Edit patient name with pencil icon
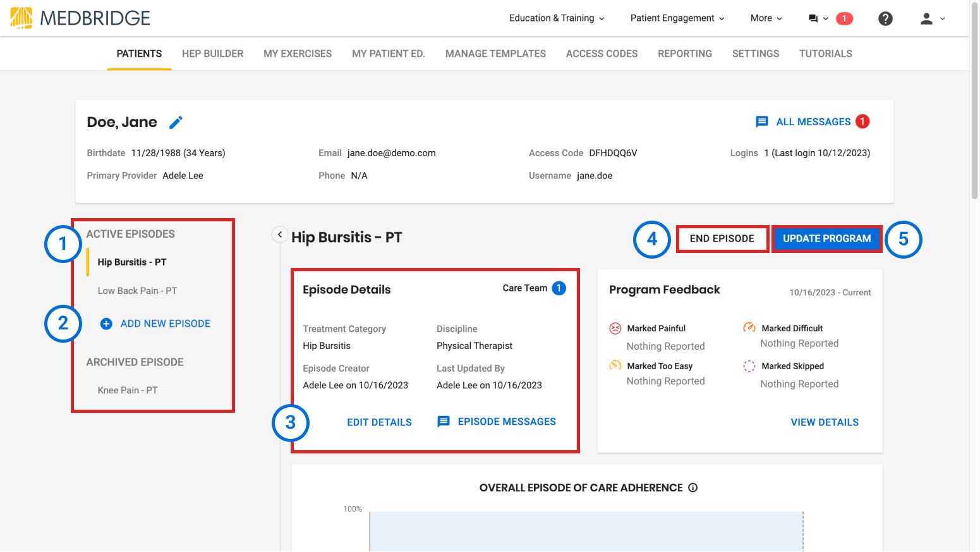980x552 pixels. pyautogui.click(x=176, y=122)
